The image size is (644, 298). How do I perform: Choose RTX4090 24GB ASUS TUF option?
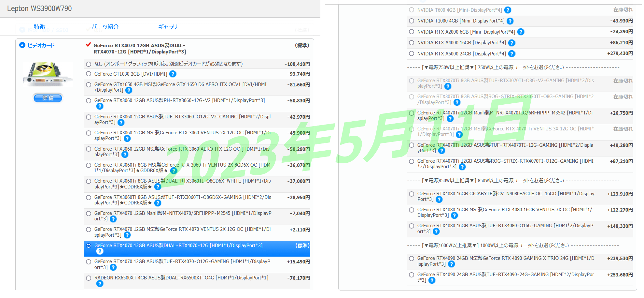(412, 275)
